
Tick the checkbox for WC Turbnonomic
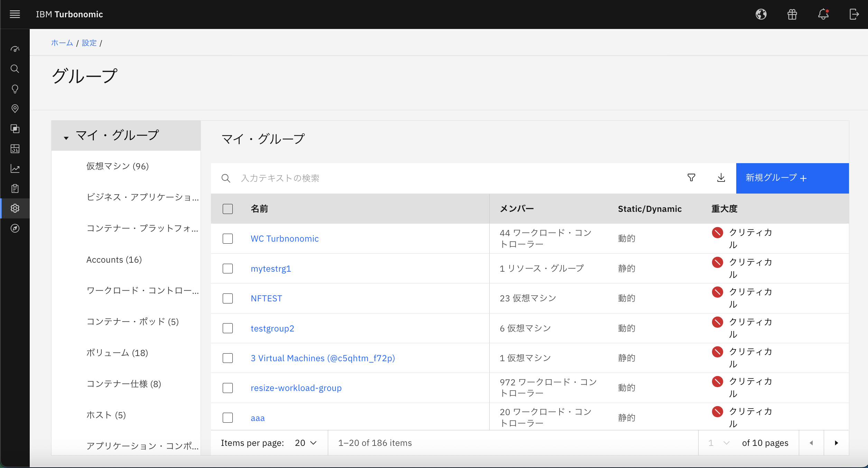[x=228, y=238]
